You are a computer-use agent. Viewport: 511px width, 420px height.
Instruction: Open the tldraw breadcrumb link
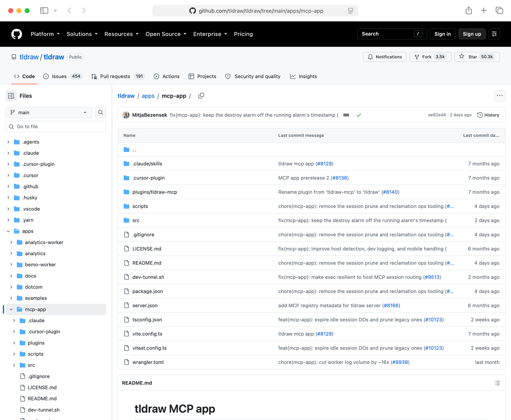[126, 96]
